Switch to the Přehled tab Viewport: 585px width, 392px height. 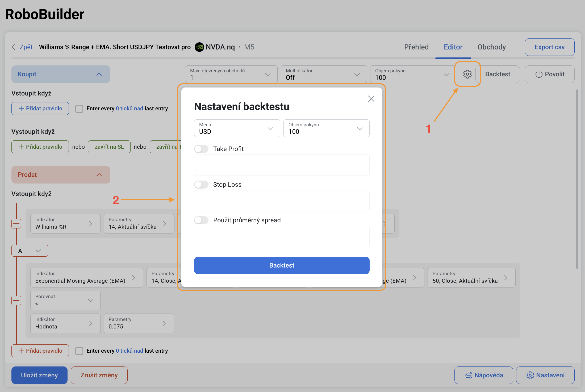[416, 47]
